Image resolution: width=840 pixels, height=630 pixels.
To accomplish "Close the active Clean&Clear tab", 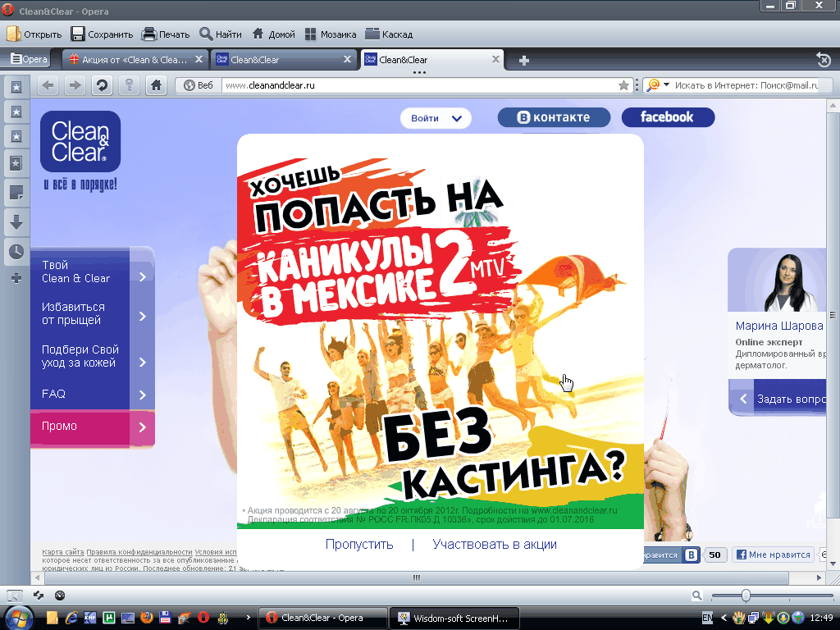I will click(495, 59).
